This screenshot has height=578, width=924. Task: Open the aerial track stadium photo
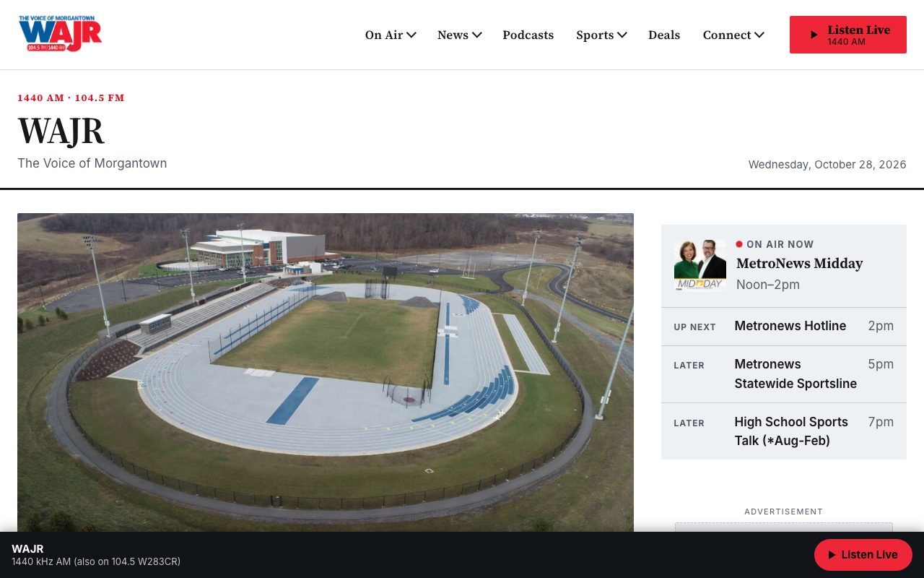point(326,373)
